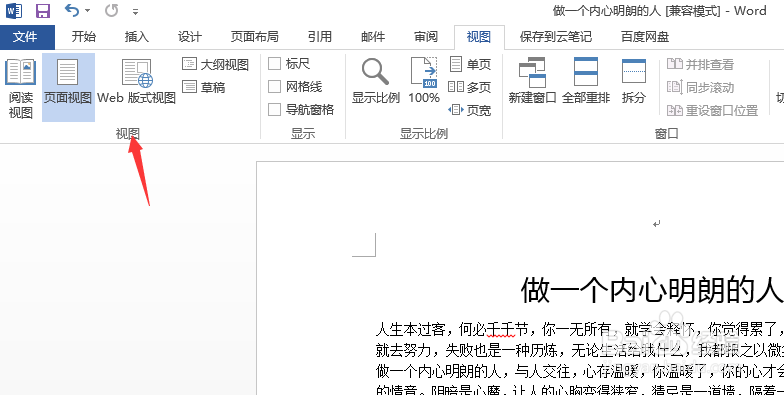Save the document with the floppy disk icon

pos(44,10)
